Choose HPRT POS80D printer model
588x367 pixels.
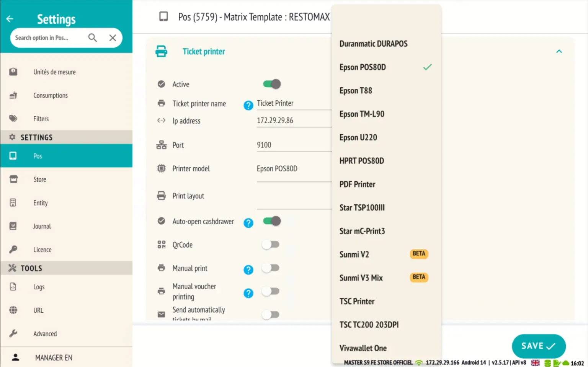click(387, 161)
